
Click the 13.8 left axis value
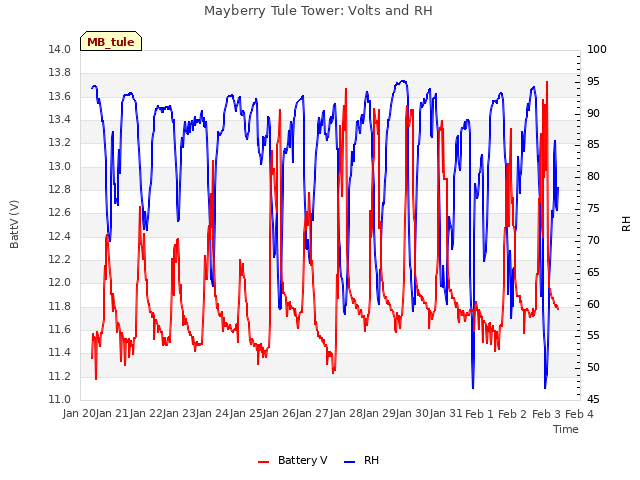[60, 73]
